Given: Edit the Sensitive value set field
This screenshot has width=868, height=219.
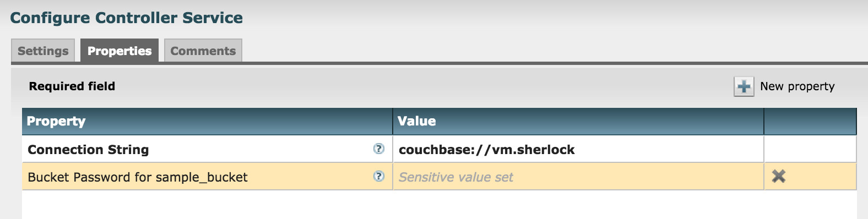Looking at the screenshot, I should pyautogui.click(x=578, y=177).
